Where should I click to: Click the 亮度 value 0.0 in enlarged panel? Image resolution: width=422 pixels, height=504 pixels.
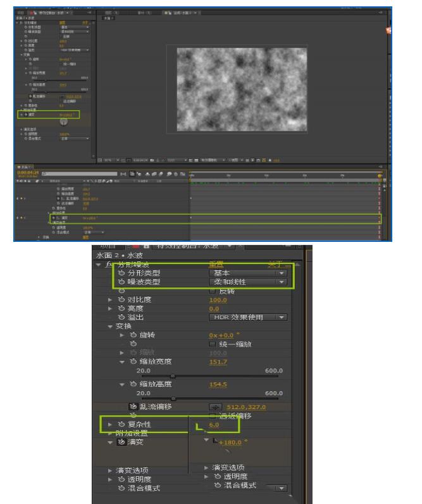pos(214,308)
